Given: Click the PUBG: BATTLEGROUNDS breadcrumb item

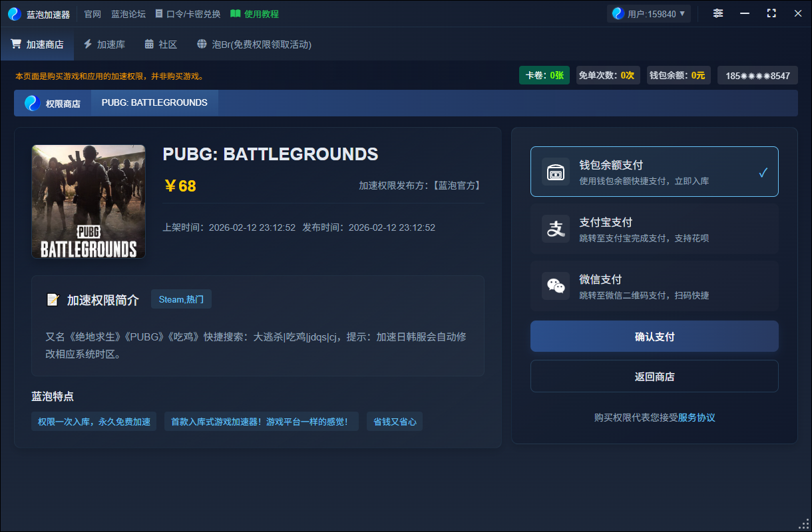Looking at the screenshot, I should point(154,103).
